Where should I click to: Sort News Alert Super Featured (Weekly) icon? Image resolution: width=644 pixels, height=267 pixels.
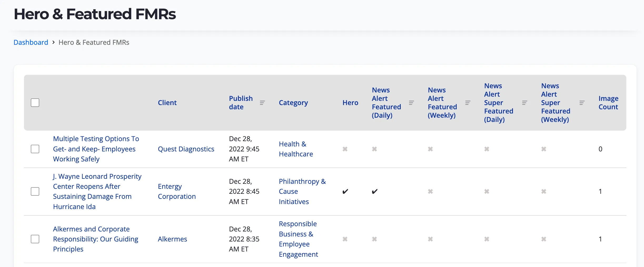pyautogui.click(x=582, y=103)
